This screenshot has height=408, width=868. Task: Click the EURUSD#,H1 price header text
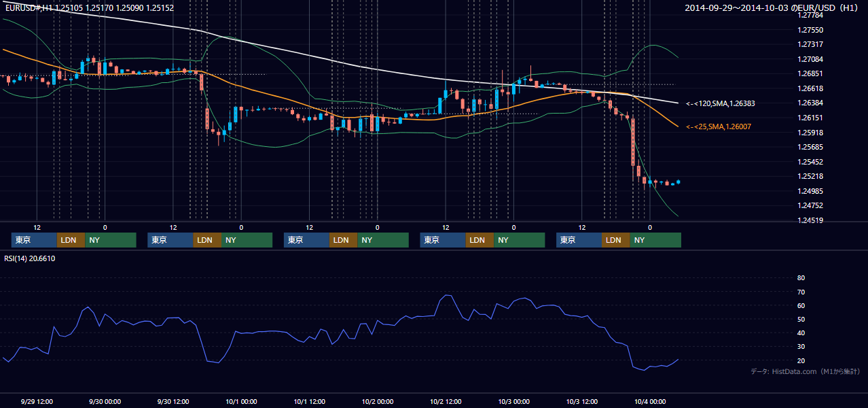coord(90,8)
